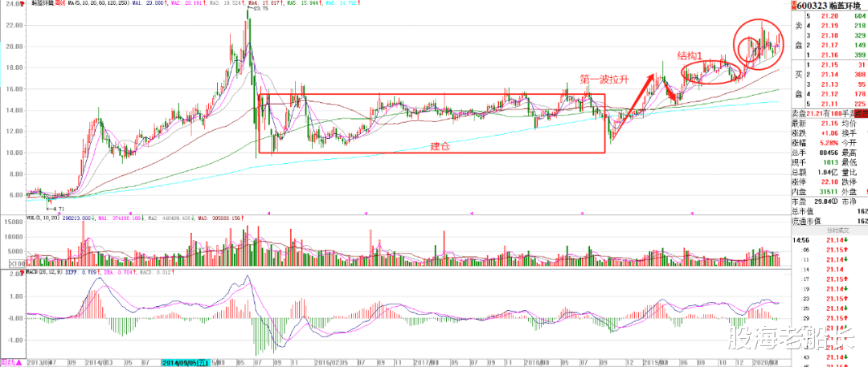Click the 23.75 peak price marker
This screenshot has width=868, height=367.
[x=256, y=9]
